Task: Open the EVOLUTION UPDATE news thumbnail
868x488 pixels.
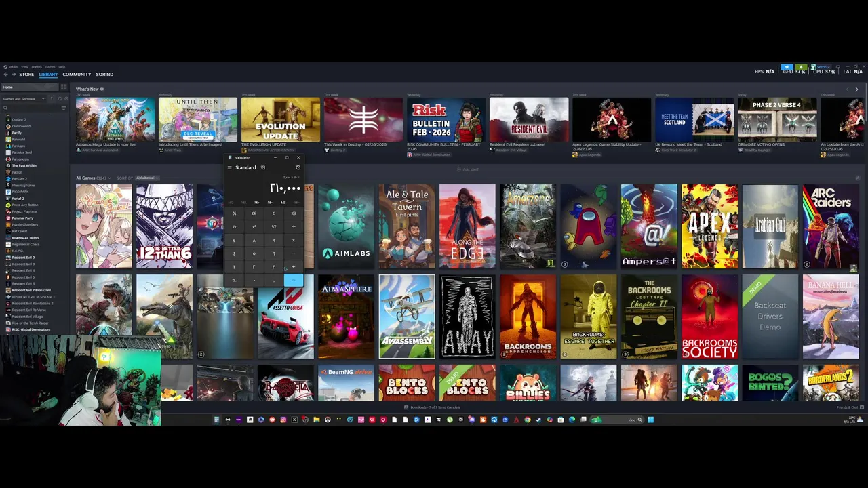Action: pos(281,119)
